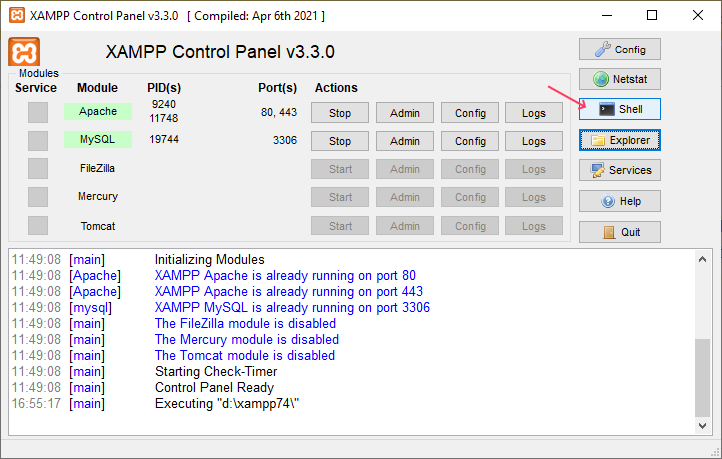Toggle the Tomcat service checkbox

click(x=38, y=226)
